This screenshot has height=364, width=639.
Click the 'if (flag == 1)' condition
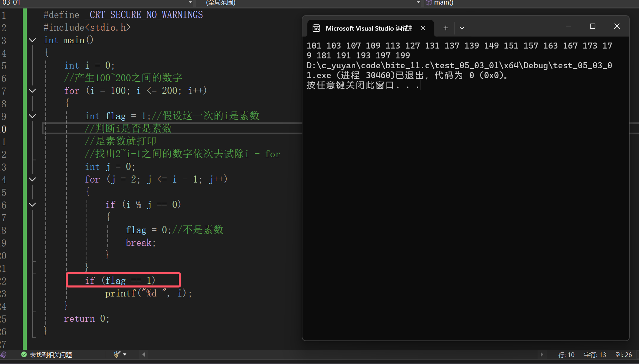tap(120, 280)
